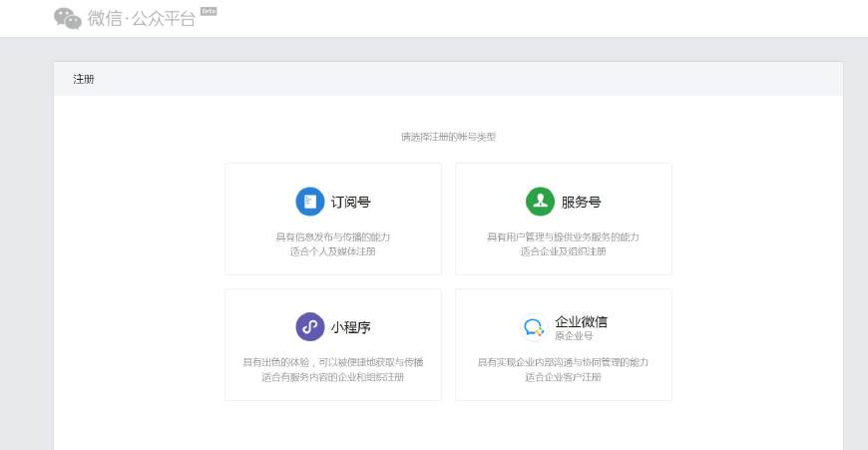Image resolution: width=868 pixels, height=450 pixels.
Task: Click the purple 小程序 icon
Action: tap(310, 326)
